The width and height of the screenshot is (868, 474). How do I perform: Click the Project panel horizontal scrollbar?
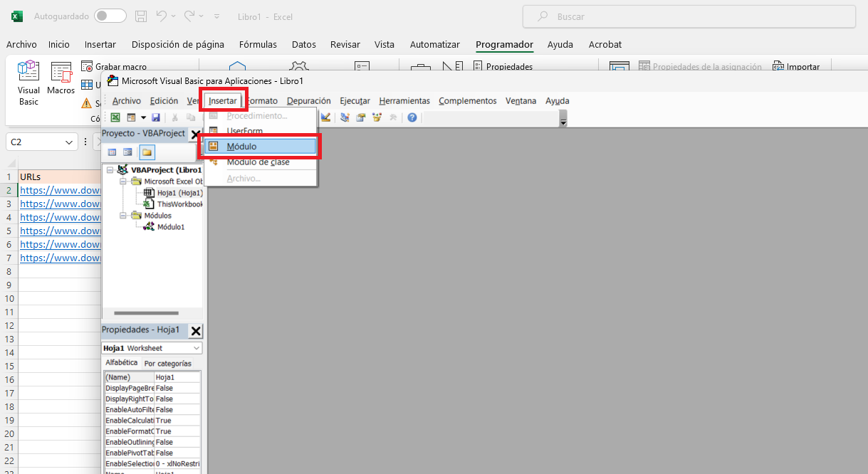[x=147, y=313]
